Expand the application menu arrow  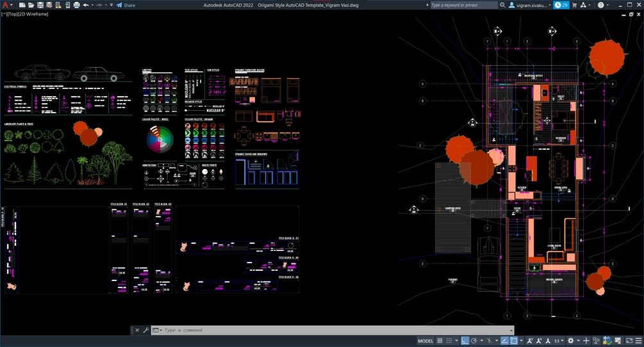[x=12, y=5]
